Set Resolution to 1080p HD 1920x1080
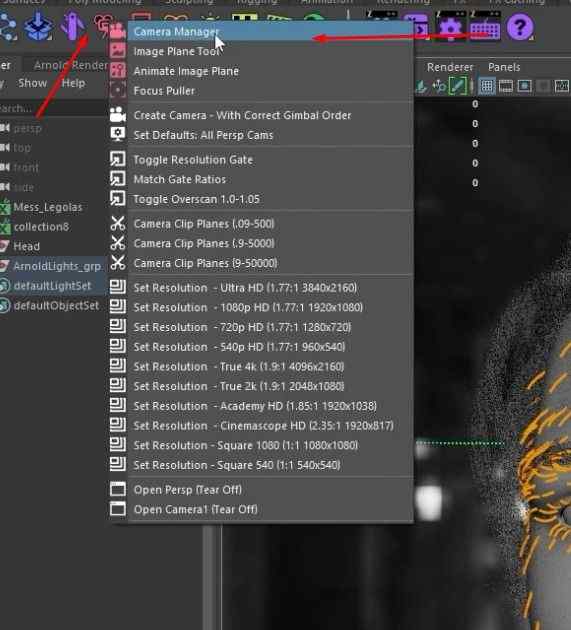Image resolution: width=571 pixels, height=630 pixels. (261, 307)
